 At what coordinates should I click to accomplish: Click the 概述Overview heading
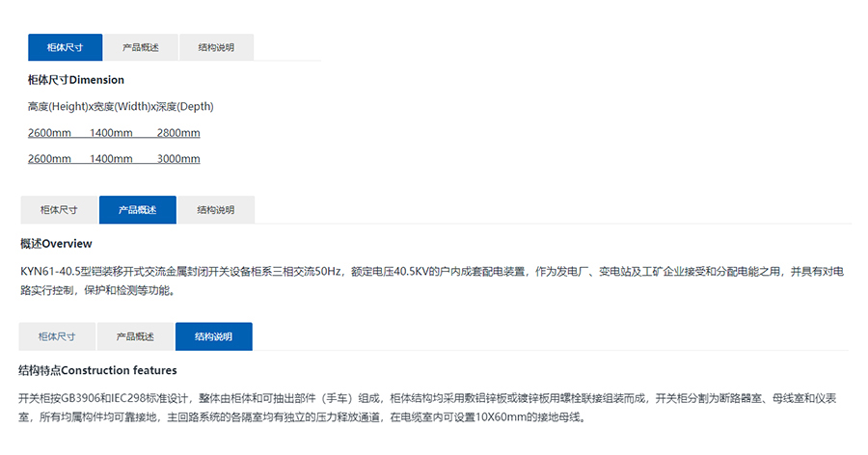[56, 243]
